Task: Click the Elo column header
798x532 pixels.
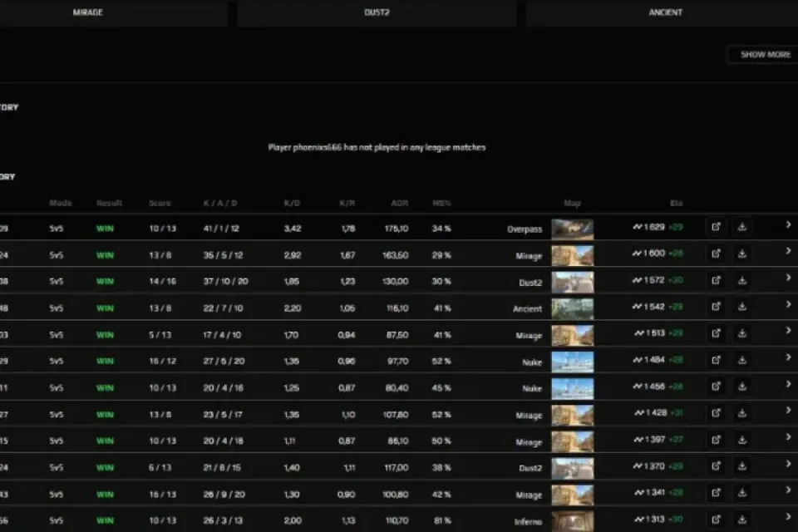Action: tap(676, 203)
